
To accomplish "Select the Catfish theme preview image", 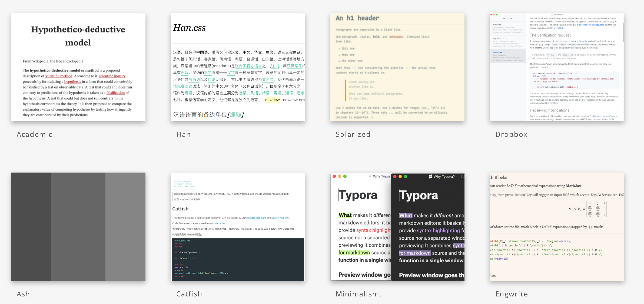I will coord(238,226).
